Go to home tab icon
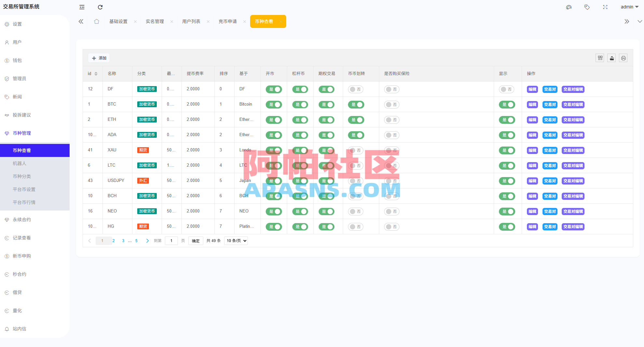644x347 pixels. click(97, 21)
